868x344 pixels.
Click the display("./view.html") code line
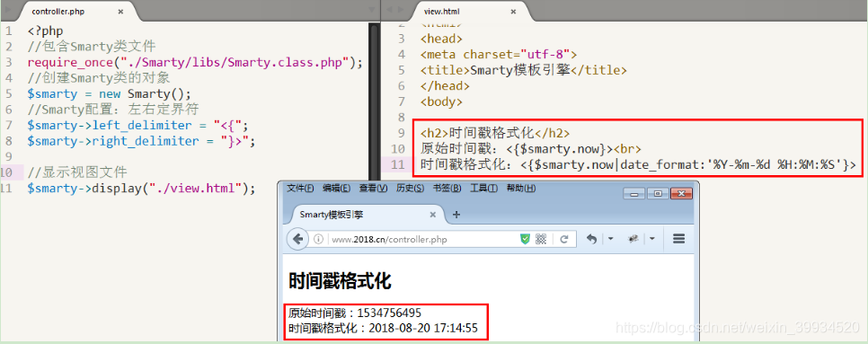[141, 188]
